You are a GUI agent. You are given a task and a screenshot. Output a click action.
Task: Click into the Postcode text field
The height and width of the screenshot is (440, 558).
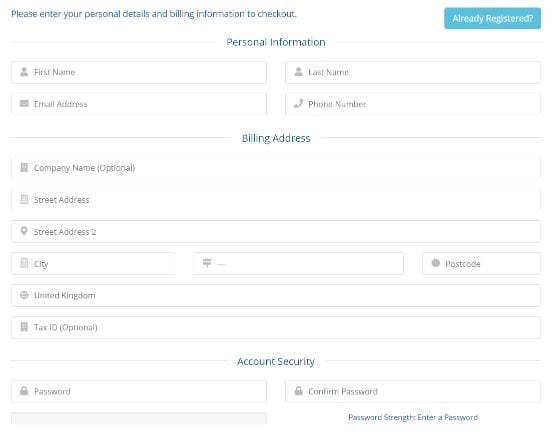point(481,264)
